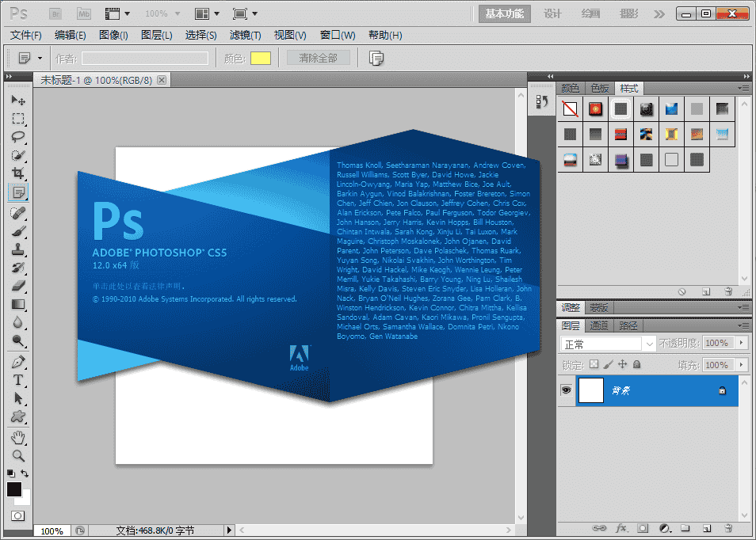The width and height of the screenshot is (756, 540).
Task: Select the Move tool
Action: click(x=17, y=101)
